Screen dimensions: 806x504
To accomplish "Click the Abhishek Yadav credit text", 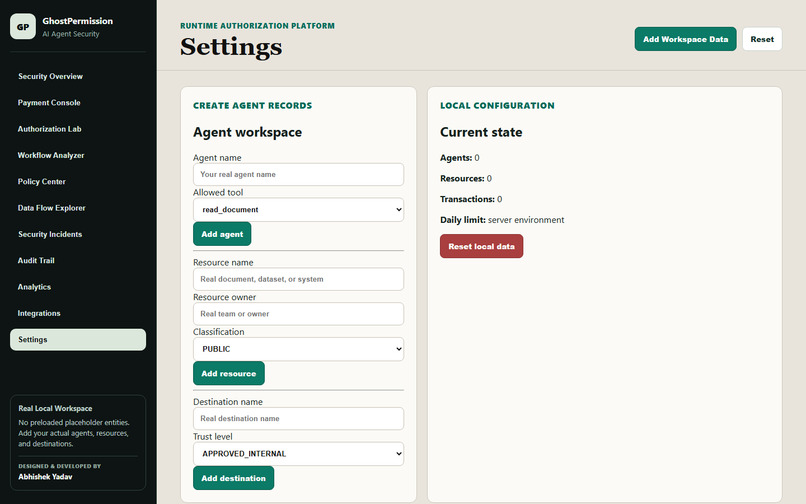I will (45, 477).
